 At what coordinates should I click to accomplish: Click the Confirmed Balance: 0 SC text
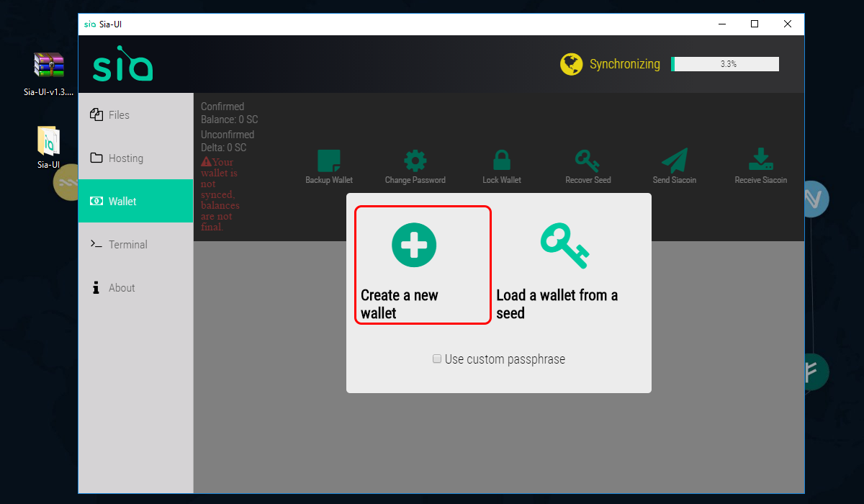click(x=230, y=113)
